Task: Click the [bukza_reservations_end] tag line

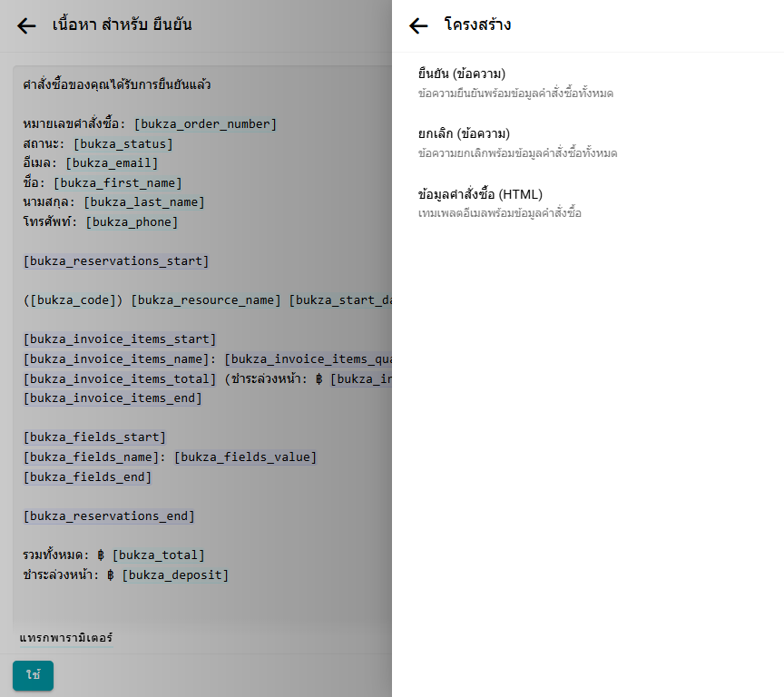Action: click(x=109, y=515)
